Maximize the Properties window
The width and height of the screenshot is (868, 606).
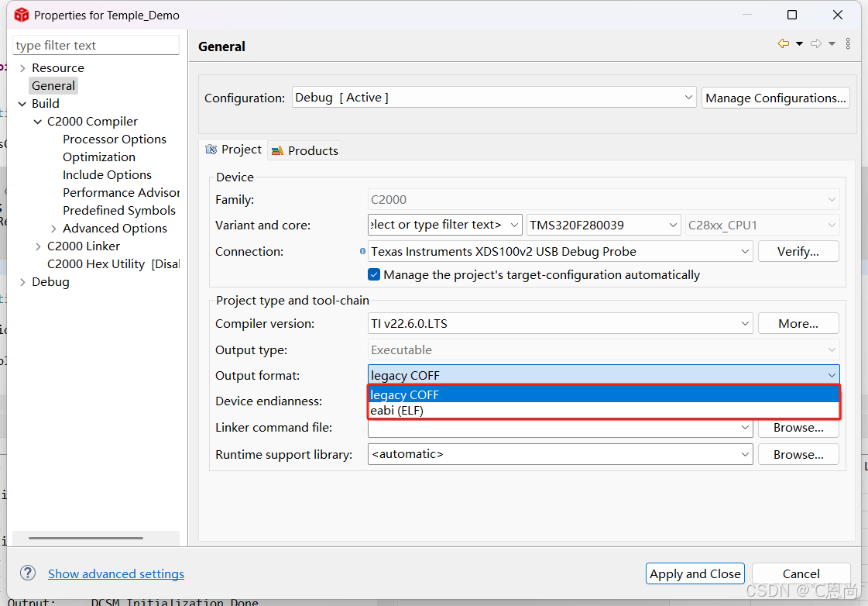pyautogui.click(x=792, y=15)
